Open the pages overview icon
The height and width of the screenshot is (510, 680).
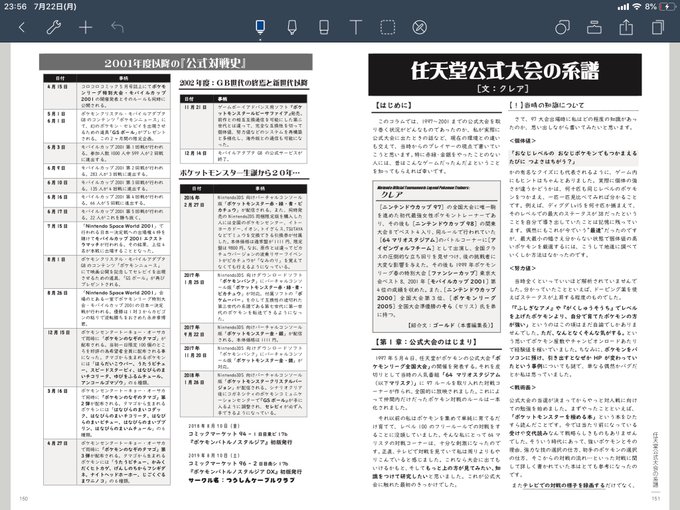pos(658,27)
